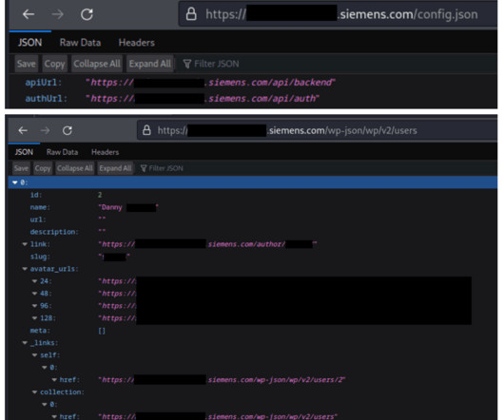Select the slug key row

click(252, 257)
